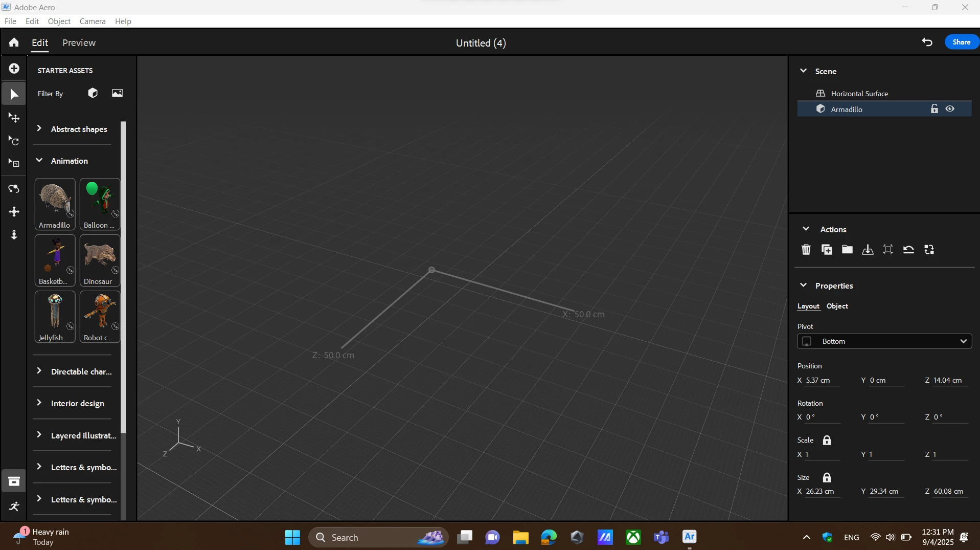
Task: Click the reset transform action icon
Action: coord(908,250)
